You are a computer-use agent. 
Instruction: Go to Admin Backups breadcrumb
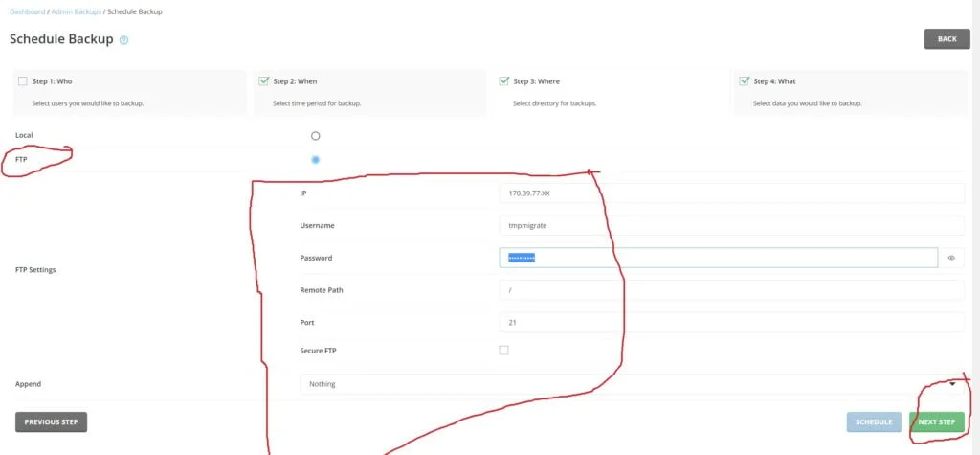point(76,11)
